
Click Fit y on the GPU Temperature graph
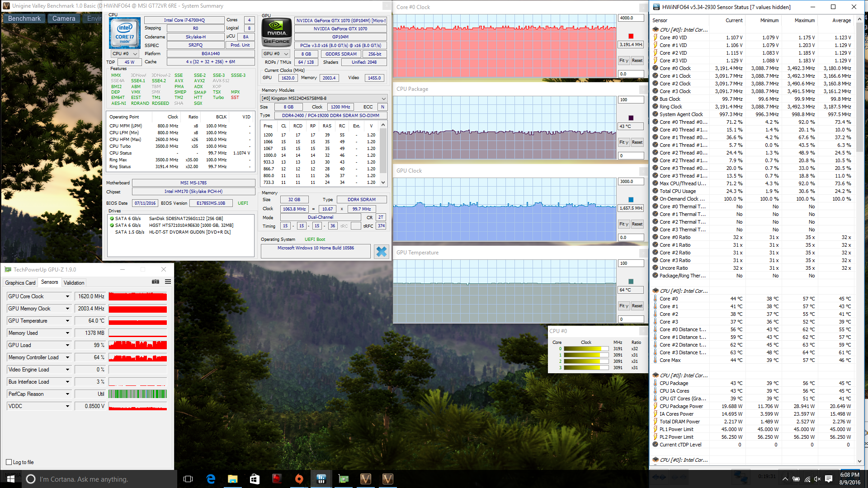pyautogui.click(x=623, y=306)
